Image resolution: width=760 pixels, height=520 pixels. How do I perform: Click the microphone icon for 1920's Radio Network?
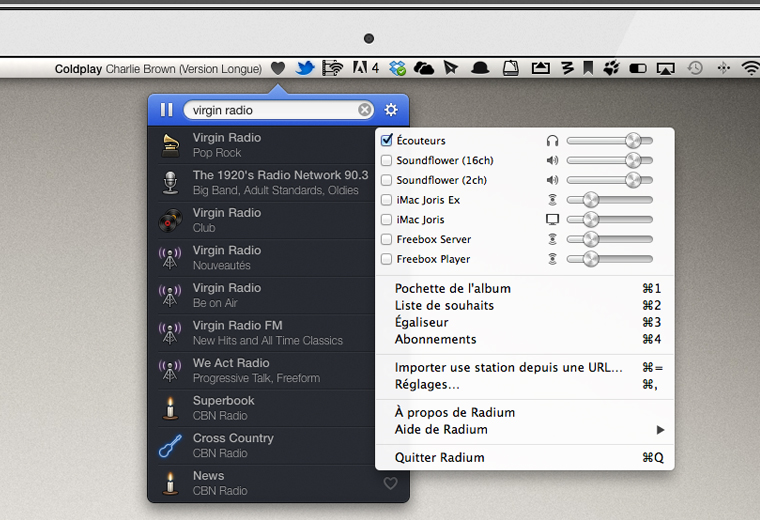(170, 183)
